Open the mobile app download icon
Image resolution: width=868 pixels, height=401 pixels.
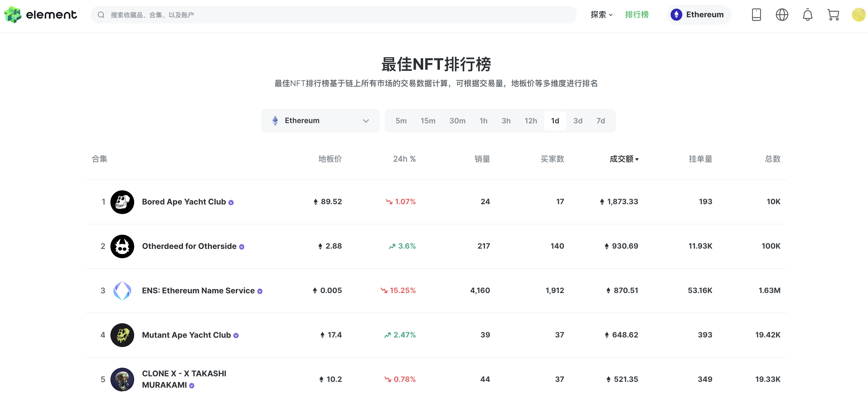[756, 14]
